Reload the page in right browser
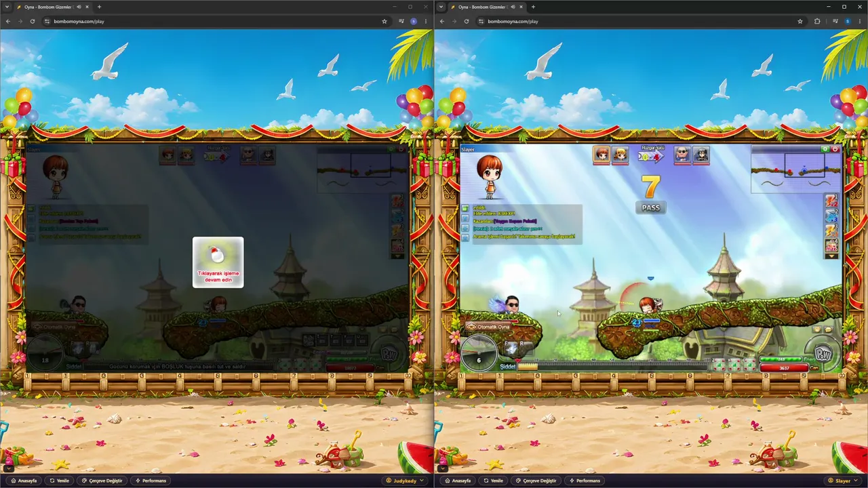This screenshot has height=488, width=868. pos(466,21)
